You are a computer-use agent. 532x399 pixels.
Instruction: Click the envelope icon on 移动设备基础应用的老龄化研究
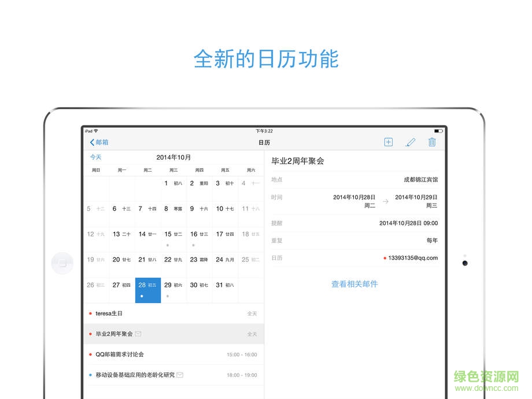point(179,375)
